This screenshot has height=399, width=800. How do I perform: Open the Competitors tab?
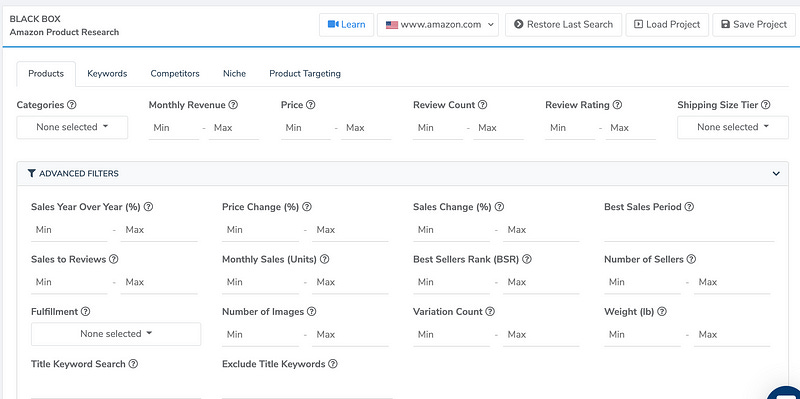pyautogui.click(x=175, y=73)
